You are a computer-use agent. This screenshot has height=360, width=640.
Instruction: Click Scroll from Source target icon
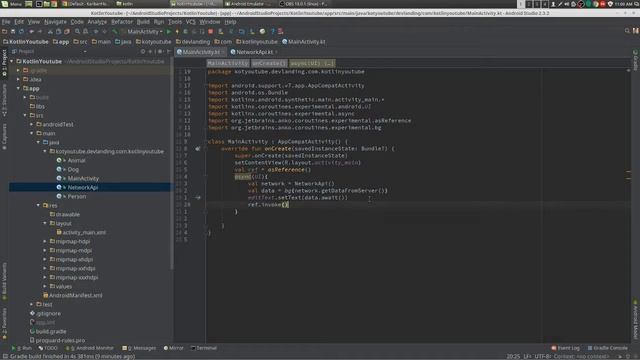coord(143,51)
